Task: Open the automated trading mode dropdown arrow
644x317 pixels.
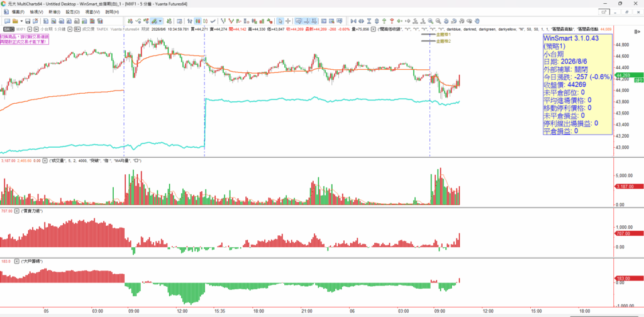Action: tap(160, 21)
